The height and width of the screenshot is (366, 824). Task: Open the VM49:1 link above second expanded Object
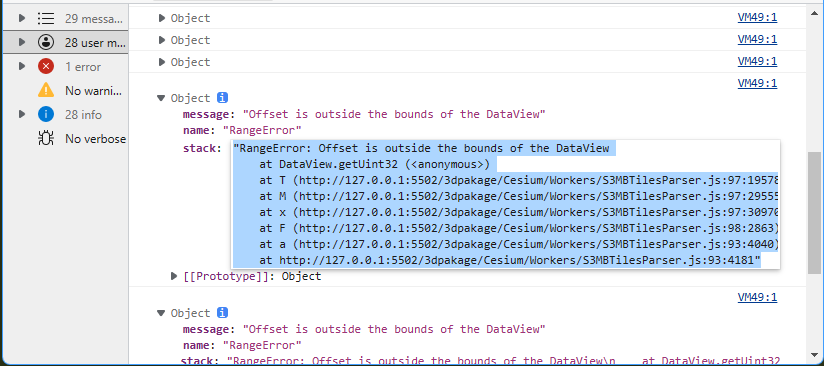(x=757, y=298)
